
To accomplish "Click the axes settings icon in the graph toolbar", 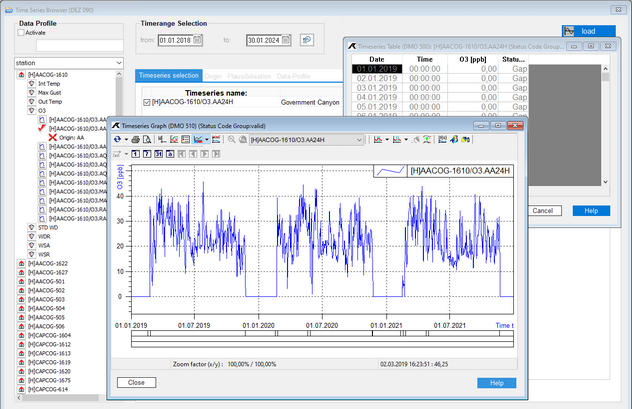I will click(x=162, y=139).
